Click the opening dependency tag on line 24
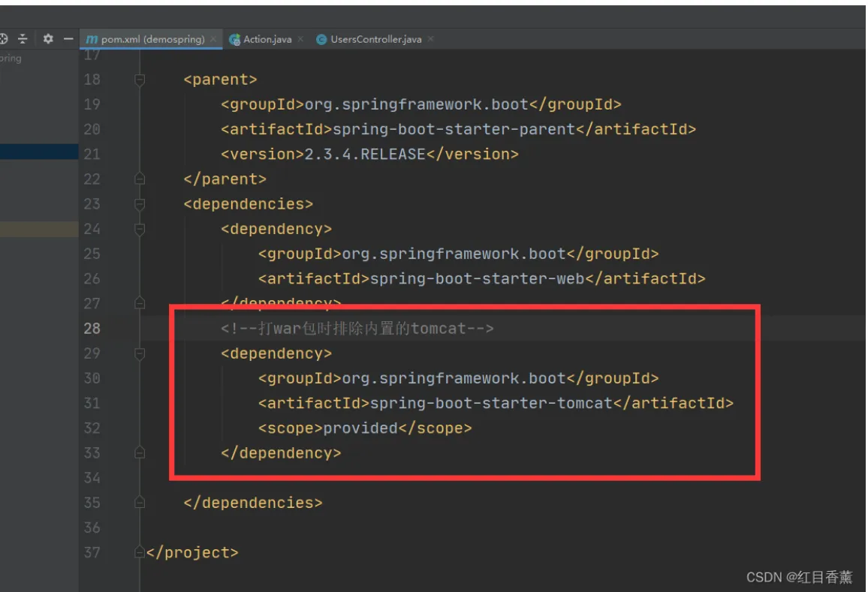This screenshot has width=868, height=592. coord(276,229)
